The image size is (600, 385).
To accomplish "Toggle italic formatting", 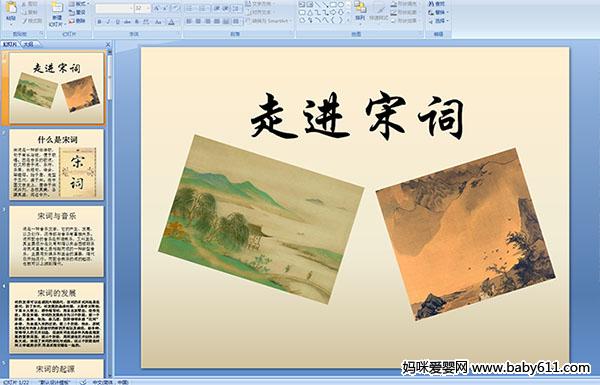I will click(x=108, y=22).
